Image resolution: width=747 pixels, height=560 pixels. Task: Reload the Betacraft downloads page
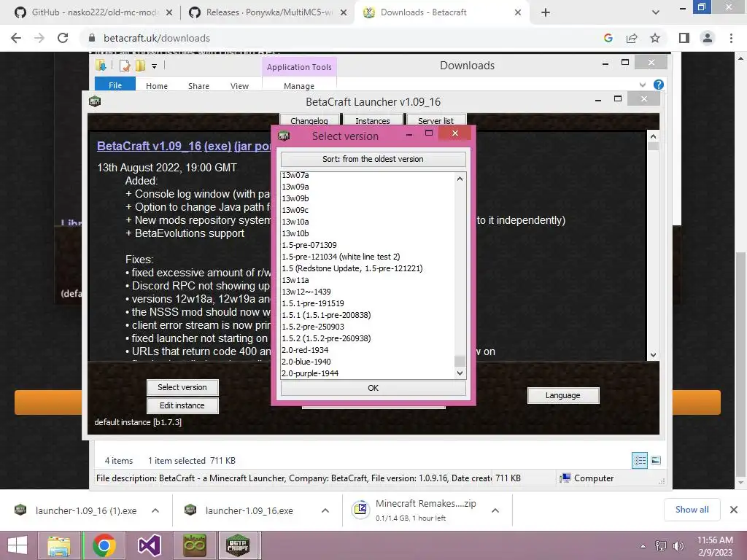63,38
